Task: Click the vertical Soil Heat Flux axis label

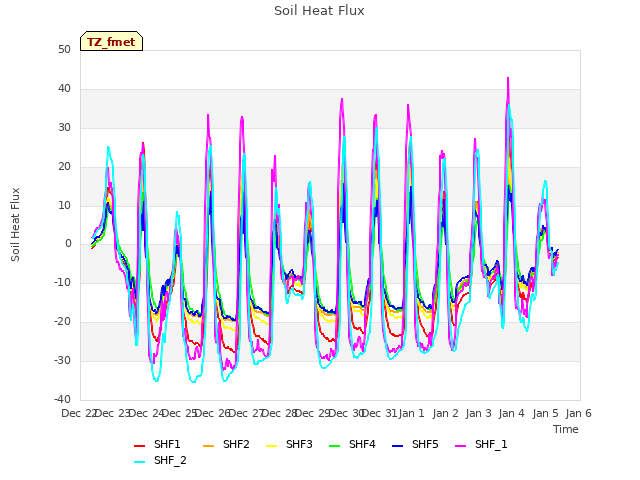Action: (x=15, y=224)
